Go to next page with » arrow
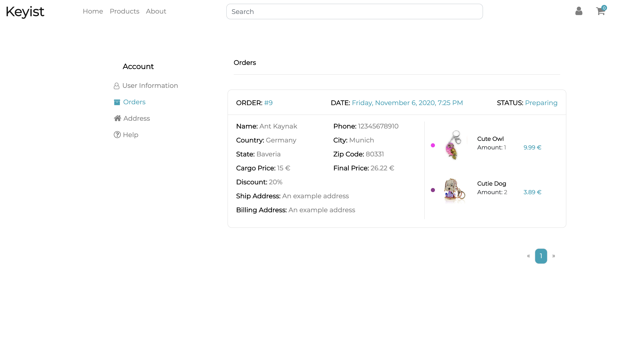Viewport: 644px width, 360px height. click(x=553, y=256)
